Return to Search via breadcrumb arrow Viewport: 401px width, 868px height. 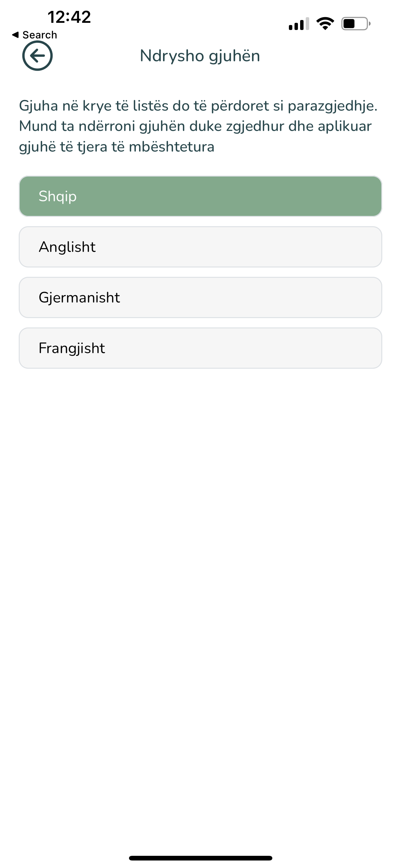pyautogui.click(x=15, y=35)
